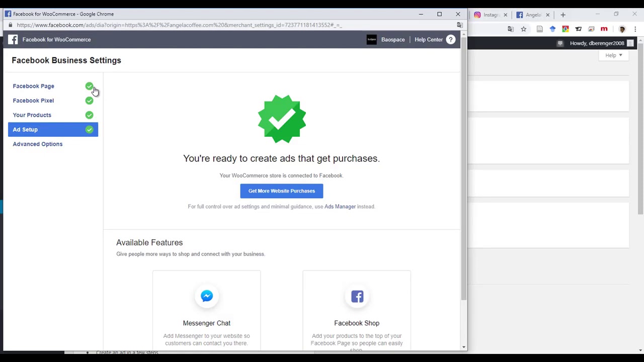Click Get More Website Purchases button
The width and height of the screenshot is (644, 362).
click(282, 191)
